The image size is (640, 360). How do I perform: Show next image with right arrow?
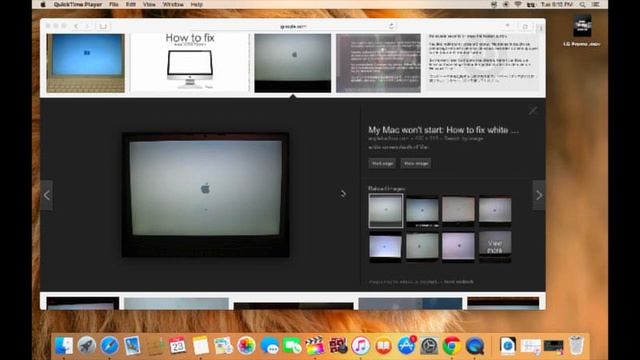click(539, 195)
